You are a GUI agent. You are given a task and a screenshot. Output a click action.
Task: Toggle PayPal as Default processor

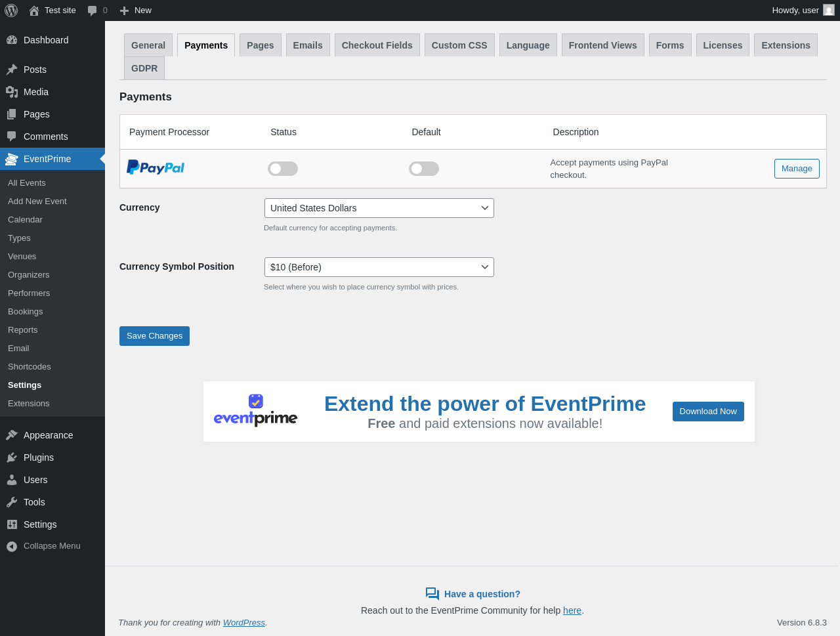424,169
